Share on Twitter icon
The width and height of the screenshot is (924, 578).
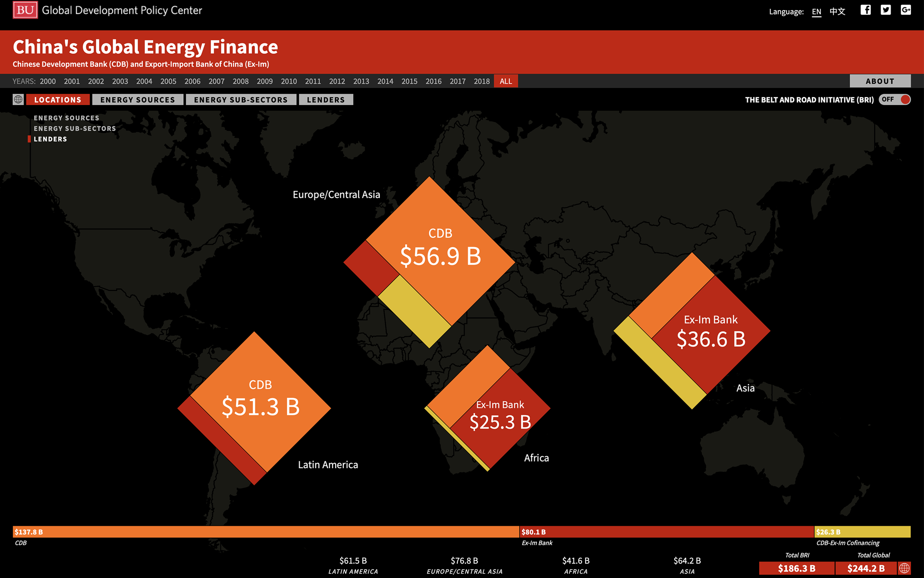coord(886,10)
